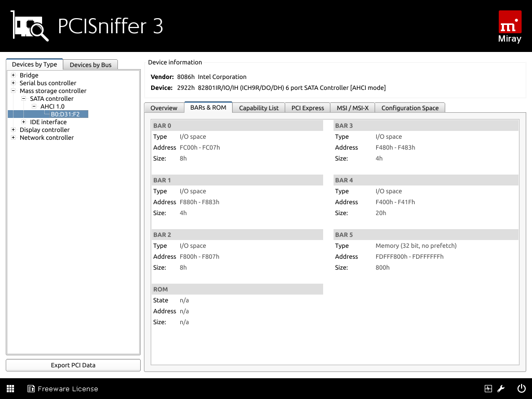Click the screen layout icon beside wrench
Image resolution: width=532 pixels, height=399 pixels.
click(488, 389)
